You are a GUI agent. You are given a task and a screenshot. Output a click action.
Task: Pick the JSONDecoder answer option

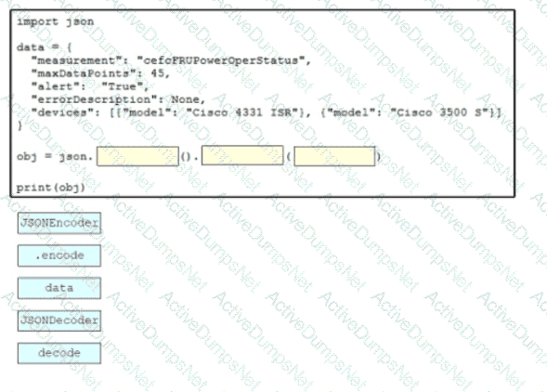pos(59,320)
